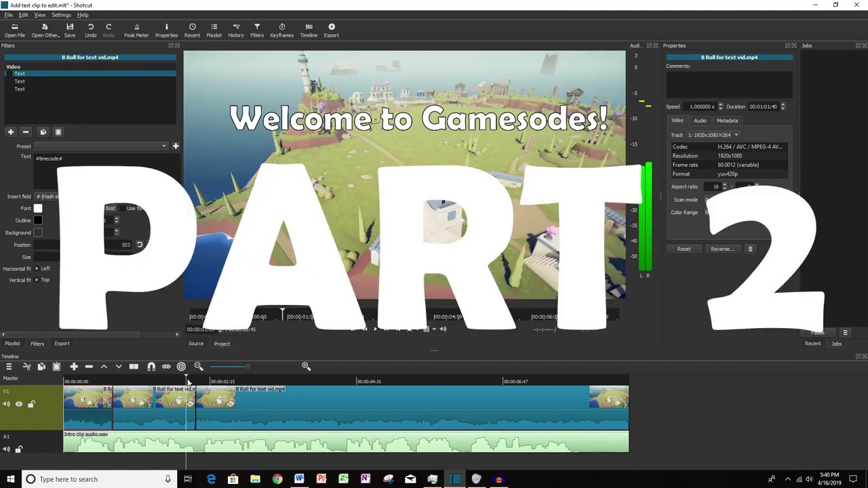Switch to Audio tab in Properties
Screen dimensions: 868x488
(x=700, y=121)
